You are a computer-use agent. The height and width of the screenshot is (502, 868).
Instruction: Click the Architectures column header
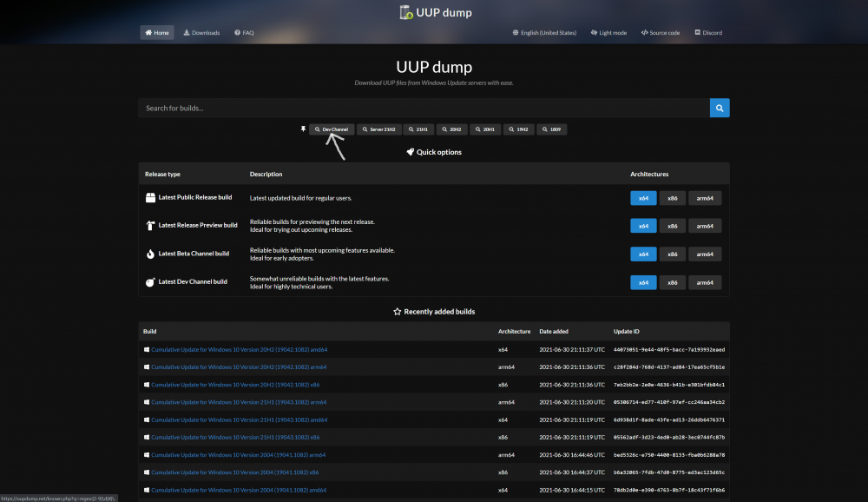click(x=649, y=174)
